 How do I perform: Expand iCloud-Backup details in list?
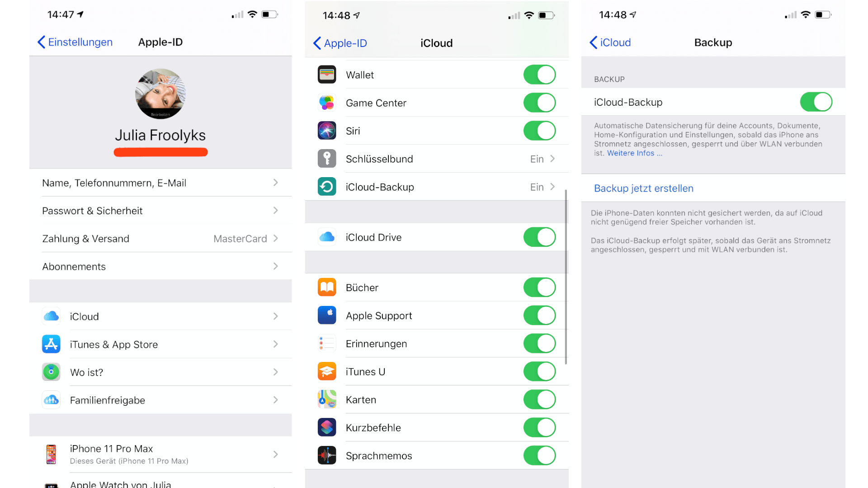(434, 187)
